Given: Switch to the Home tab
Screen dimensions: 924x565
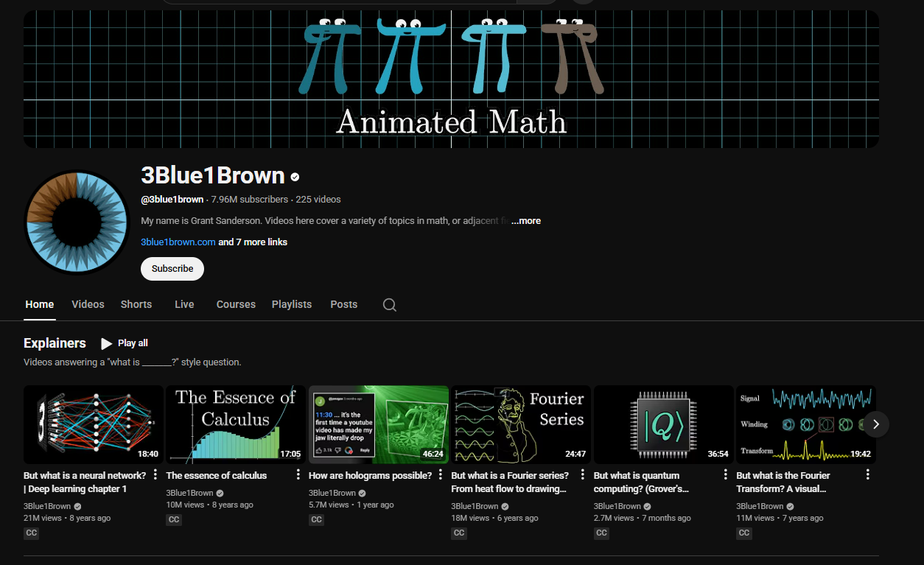Looking at the screenshot, I should click(x=39, y=304).
